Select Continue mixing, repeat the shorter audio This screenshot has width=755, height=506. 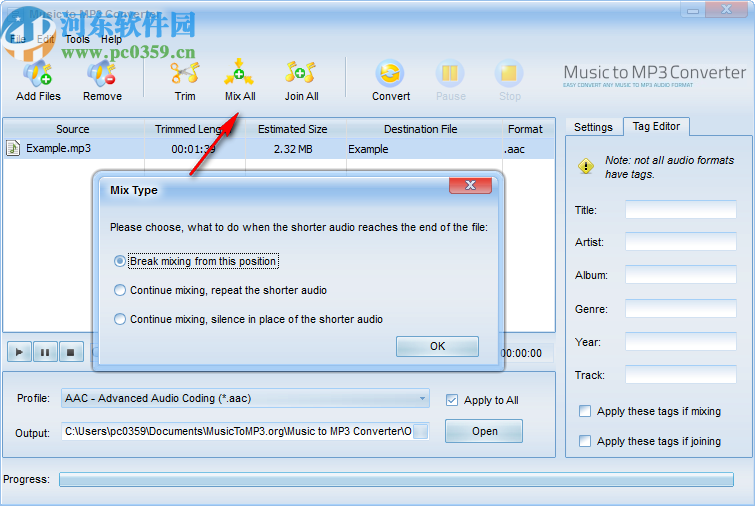point(120,290)
